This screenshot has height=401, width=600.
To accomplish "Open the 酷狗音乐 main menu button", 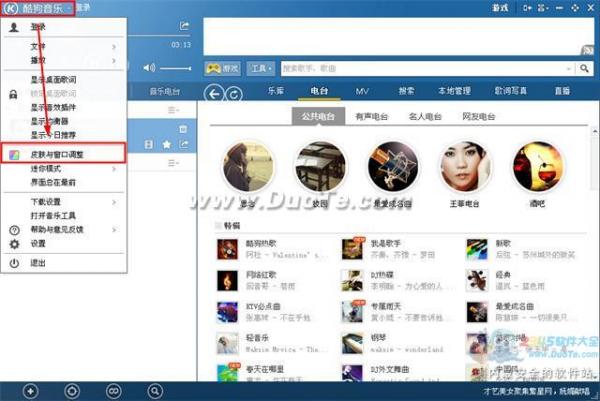I will point(38,8).
